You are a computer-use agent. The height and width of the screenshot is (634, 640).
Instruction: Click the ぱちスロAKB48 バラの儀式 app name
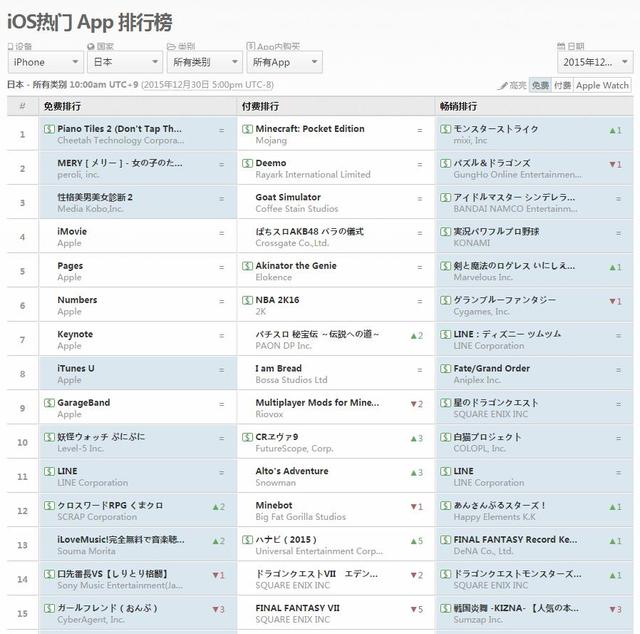(309, 231)
